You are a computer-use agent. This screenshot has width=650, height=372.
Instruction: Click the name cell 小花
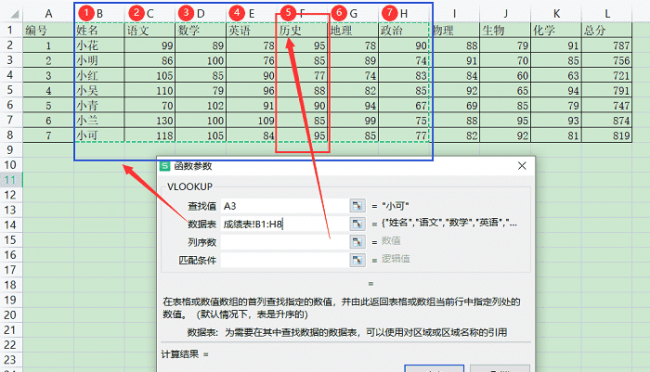[x=99, y=45]
